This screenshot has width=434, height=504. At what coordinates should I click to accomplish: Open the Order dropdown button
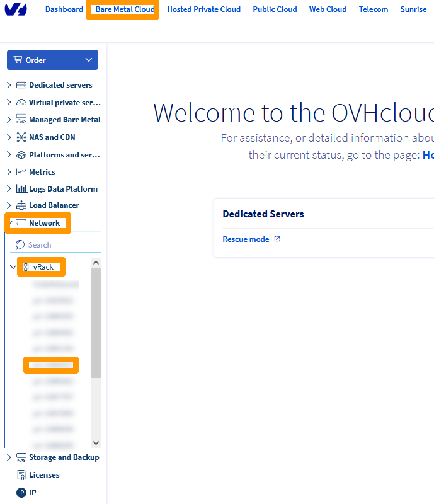[52, 60]
